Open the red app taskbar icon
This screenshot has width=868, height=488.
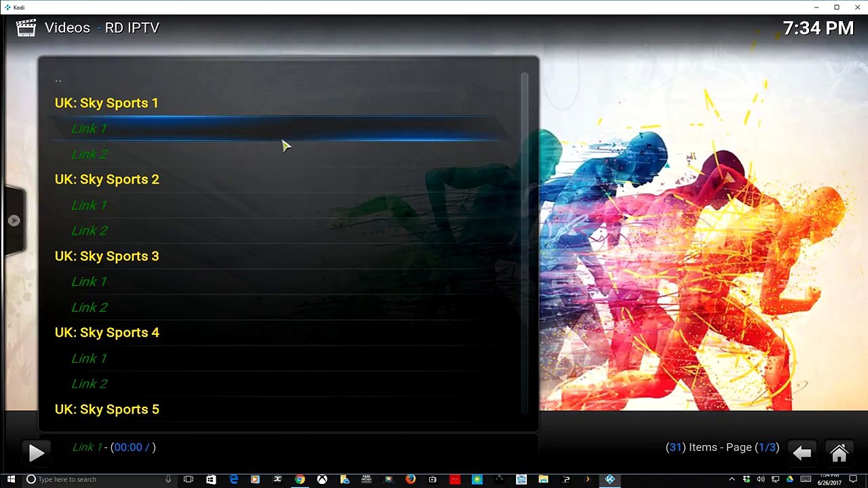[454, 479]
